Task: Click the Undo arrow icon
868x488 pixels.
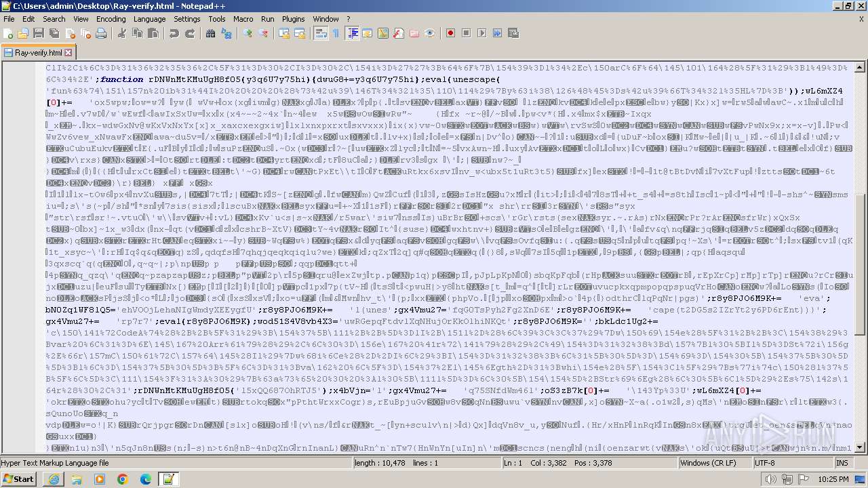Action: (174, 33)
